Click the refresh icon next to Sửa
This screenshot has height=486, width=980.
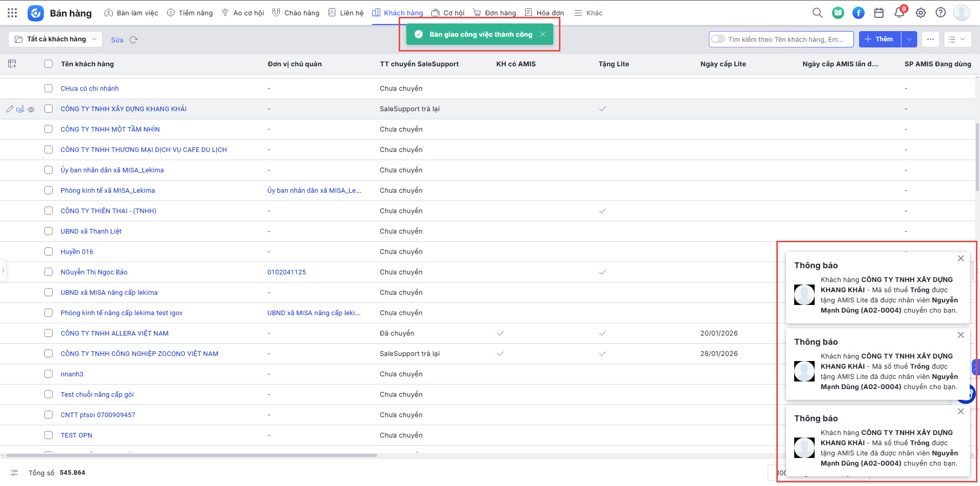click(x=134, y=40)
